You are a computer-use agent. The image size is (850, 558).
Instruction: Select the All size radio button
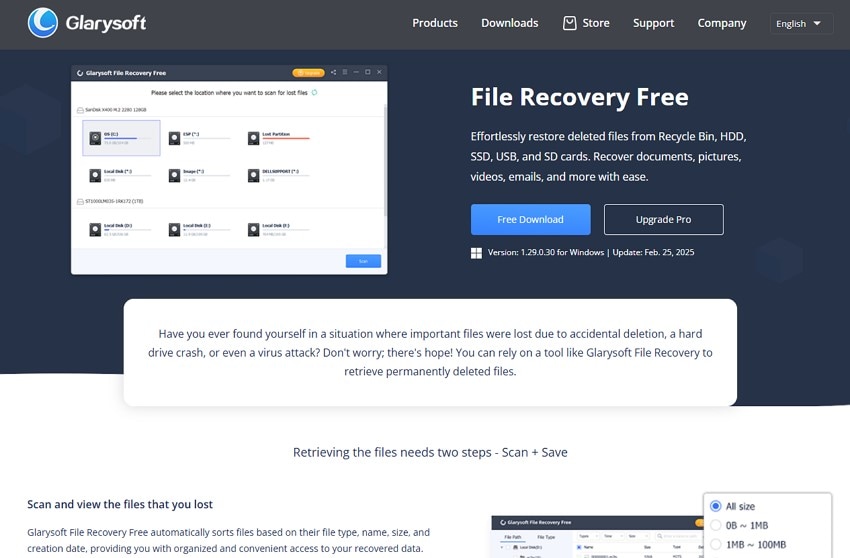tap(716, 506)
